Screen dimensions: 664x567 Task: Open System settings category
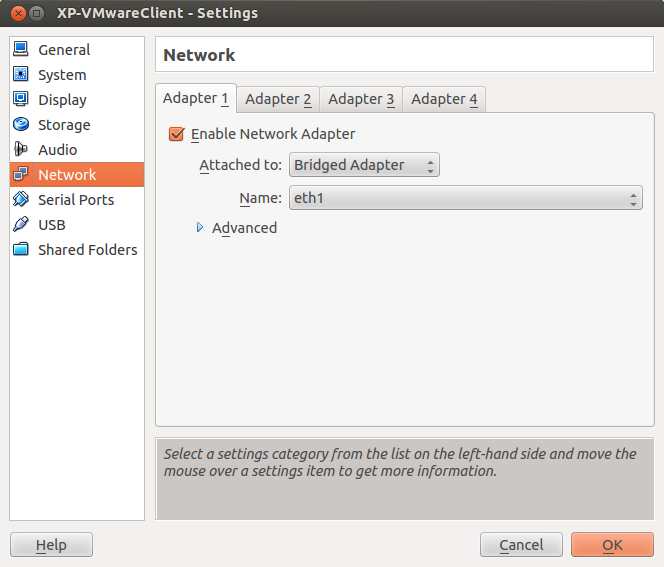(77, 75)
